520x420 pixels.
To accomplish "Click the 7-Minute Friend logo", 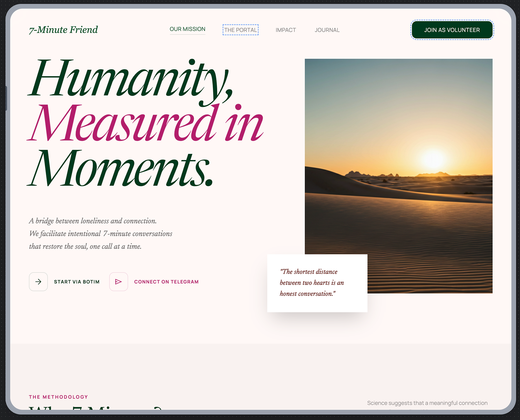I will [x=63, y=30].
